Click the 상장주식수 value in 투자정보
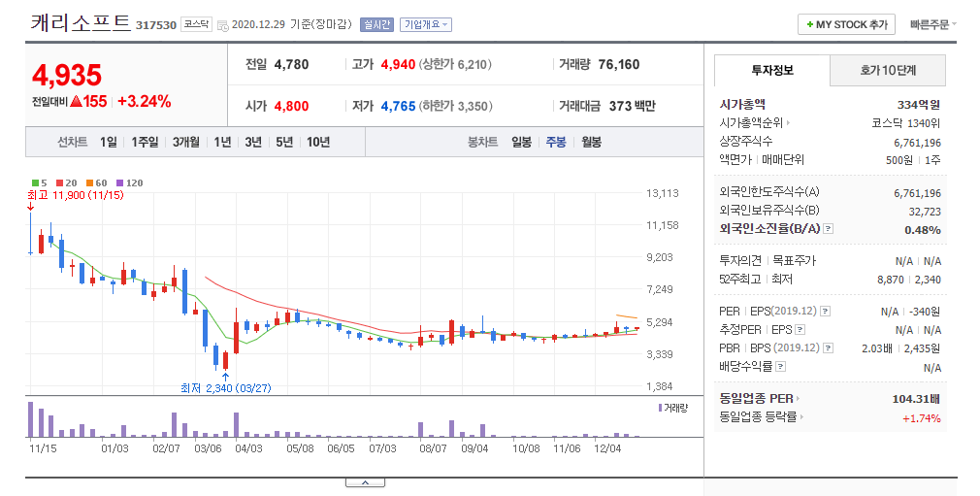Image resolution: width=980 pixels, height=496 pixels. [917, 143]
